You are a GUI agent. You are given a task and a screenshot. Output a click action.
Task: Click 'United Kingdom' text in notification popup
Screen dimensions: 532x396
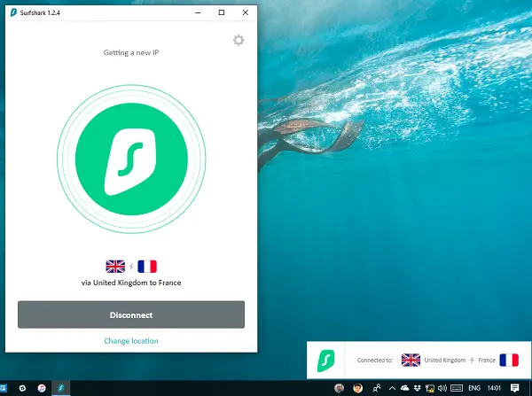(x=445, y=360)
